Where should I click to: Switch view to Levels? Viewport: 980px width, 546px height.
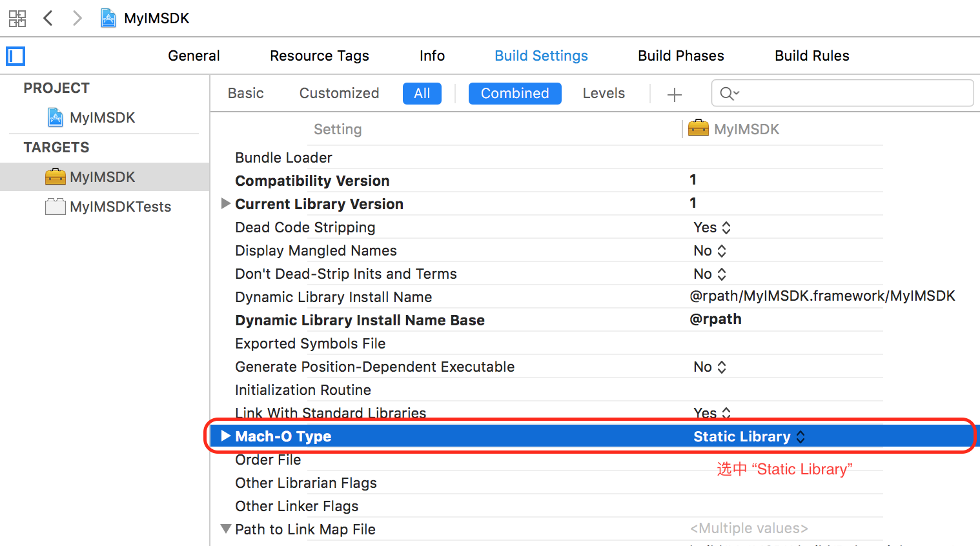pyautogui.click(x=604, y=94)
